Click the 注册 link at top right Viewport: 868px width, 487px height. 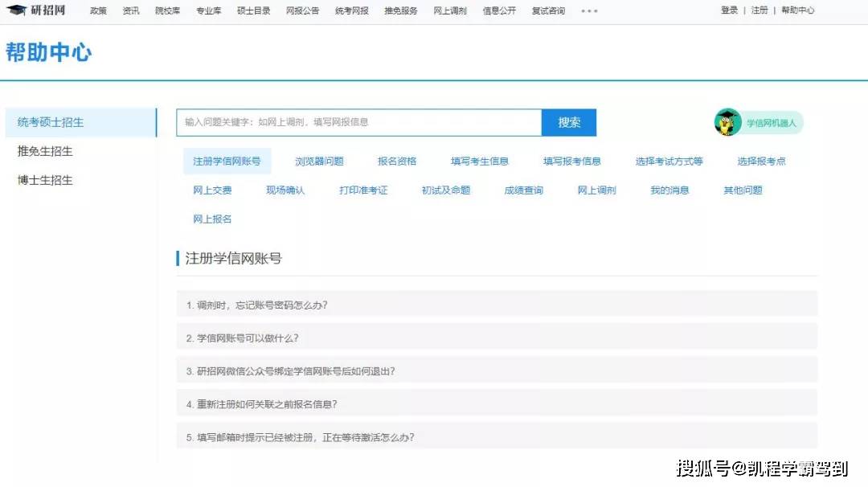click(759, 10)
